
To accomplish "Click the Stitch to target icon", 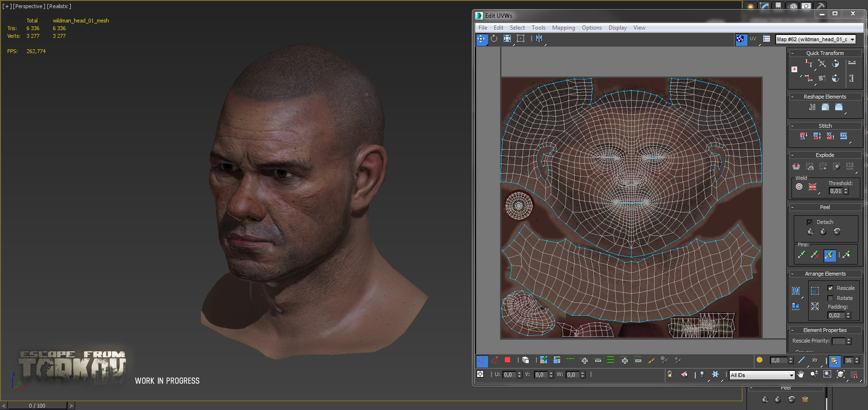I will coord(803,136).
